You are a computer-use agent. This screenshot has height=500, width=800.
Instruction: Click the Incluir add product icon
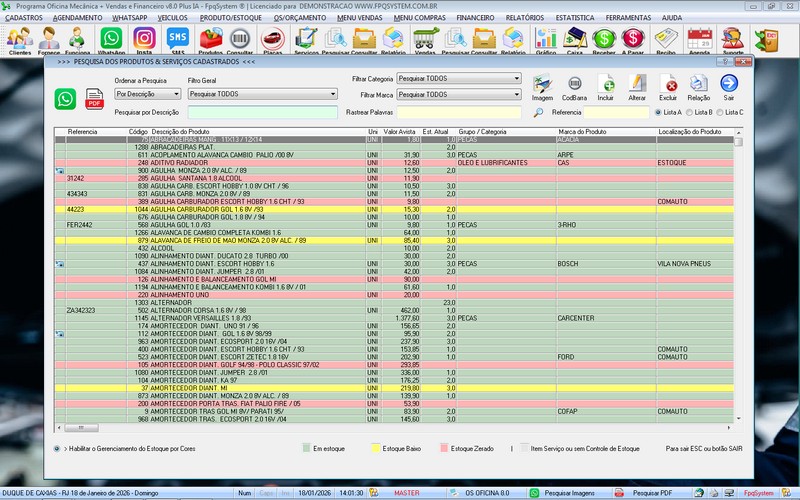(606, 84)
